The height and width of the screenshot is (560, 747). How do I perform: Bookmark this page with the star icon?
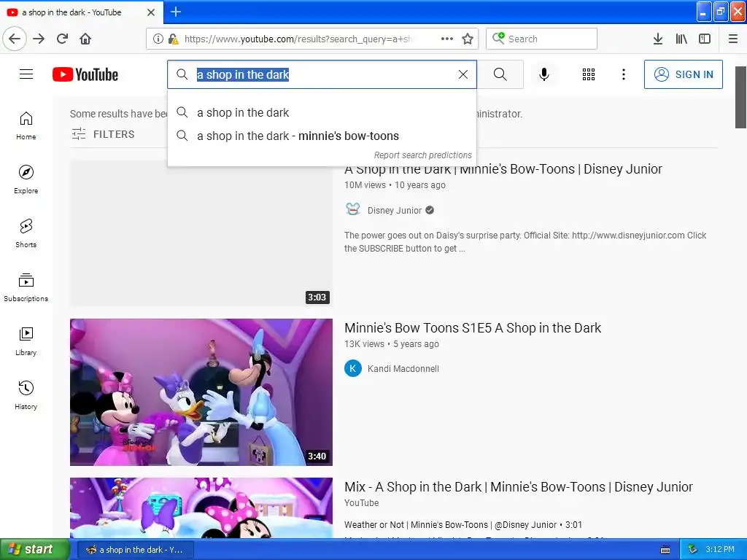[468, 39]
